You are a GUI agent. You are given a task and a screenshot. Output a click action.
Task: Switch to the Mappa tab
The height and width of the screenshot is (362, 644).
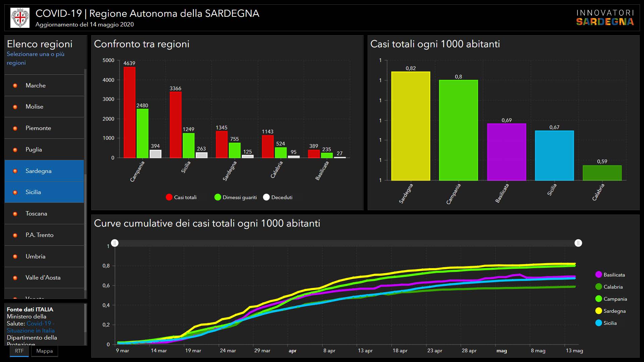pos(45,351)
